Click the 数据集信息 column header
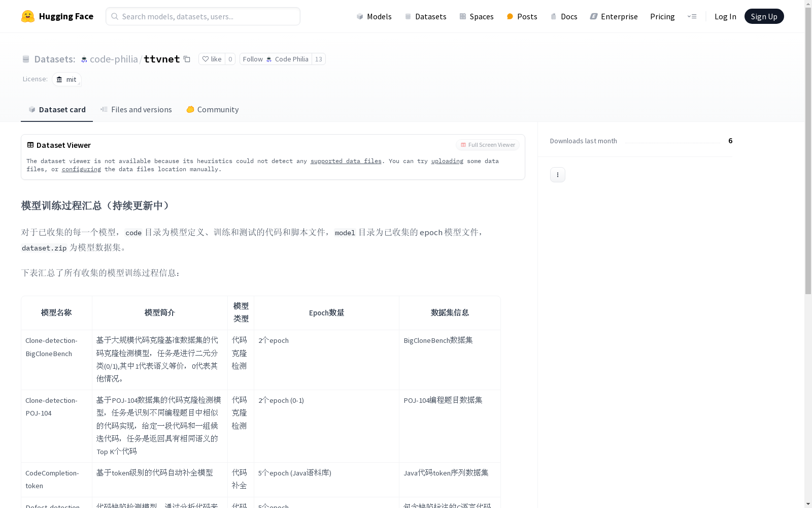812x508 pixels. [450, 313]
